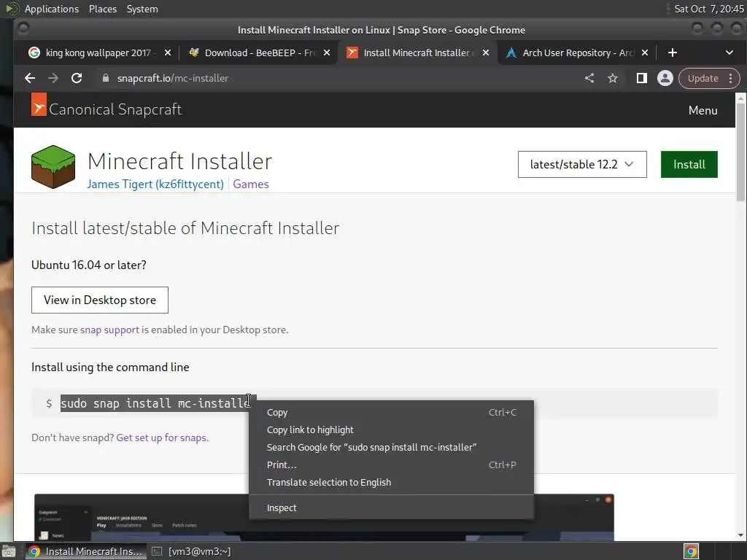Close the Arch User Repository tab

[x=645, y=52]
